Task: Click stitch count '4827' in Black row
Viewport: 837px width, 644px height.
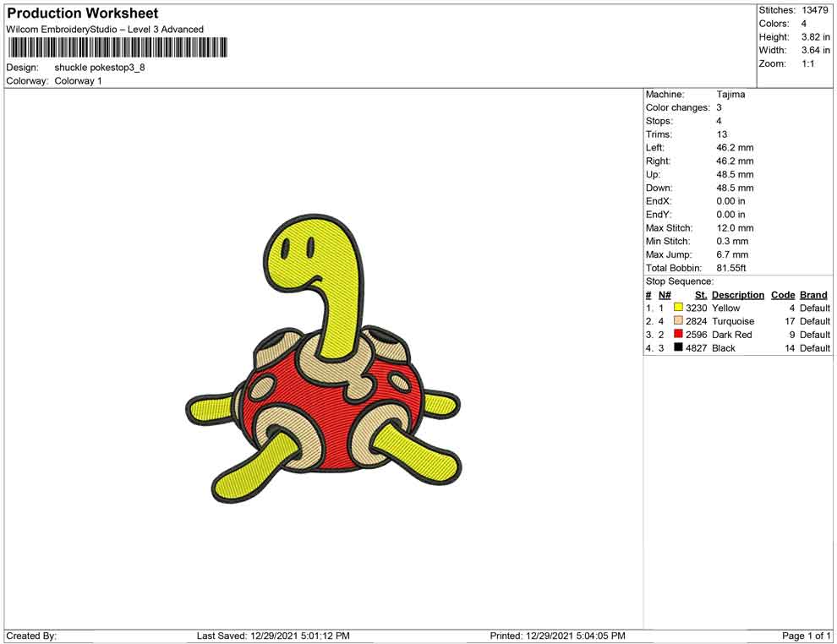Action: [696, 348]
